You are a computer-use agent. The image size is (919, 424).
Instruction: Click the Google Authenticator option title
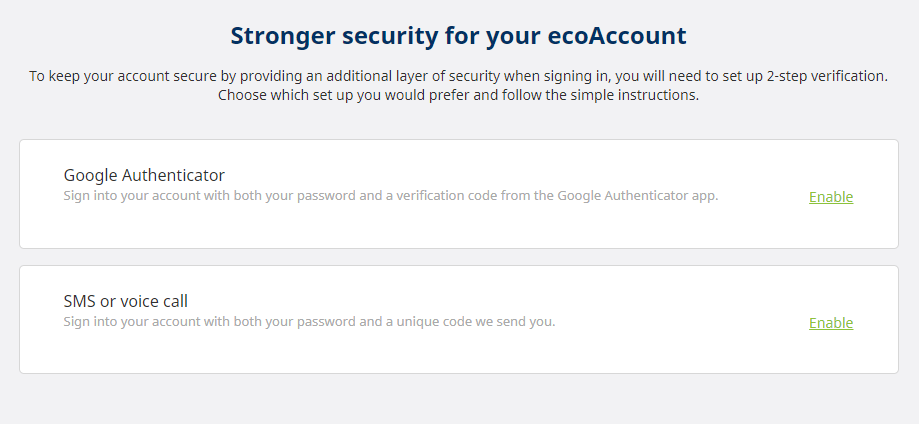pyautogui.click(x=144, y=175)
